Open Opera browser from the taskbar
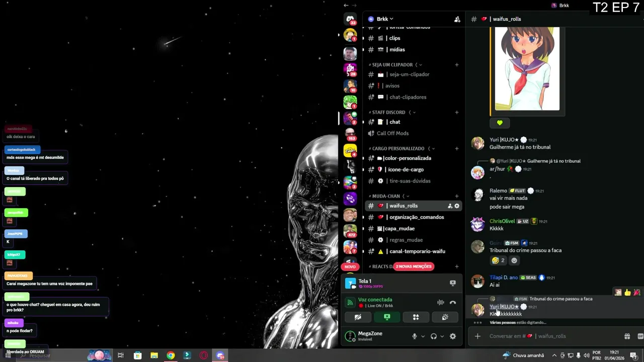 point(204,355)
